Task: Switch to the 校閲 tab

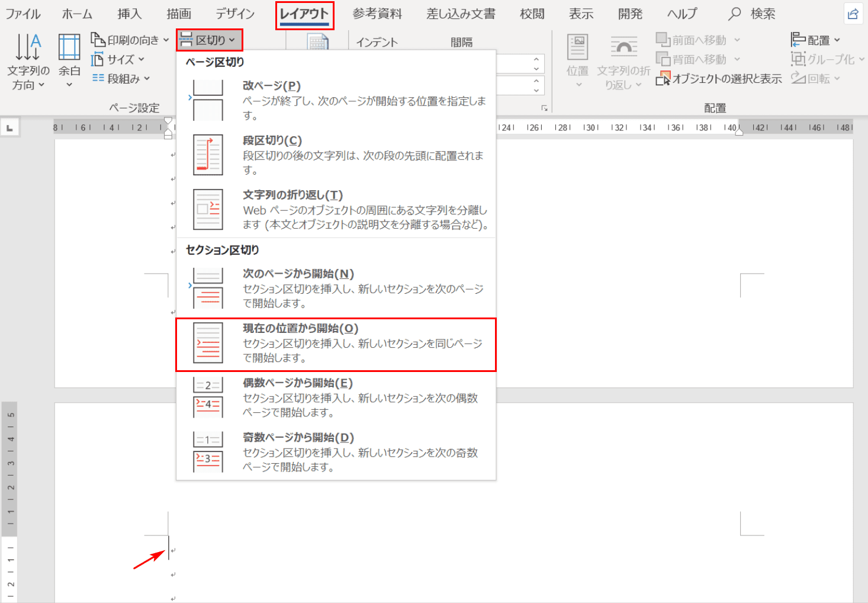Action: coord(532,14)
